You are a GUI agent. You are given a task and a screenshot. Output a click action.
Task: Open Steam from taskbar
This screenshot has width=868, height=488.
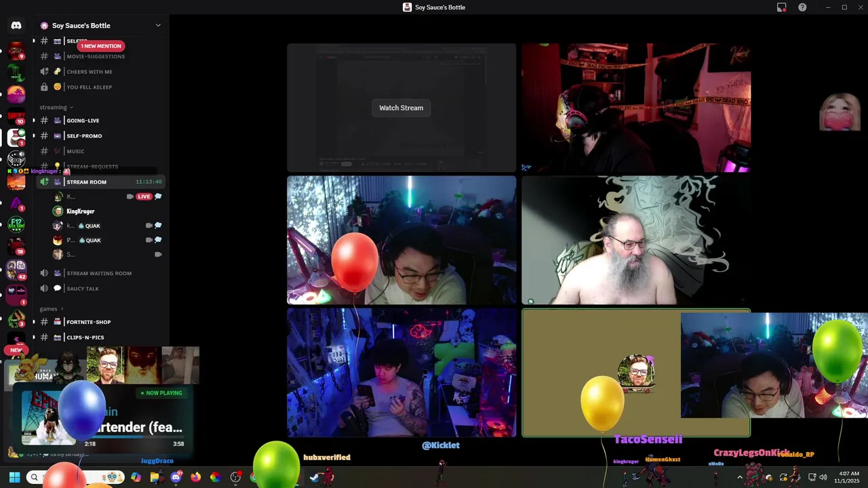coord(315,477)
